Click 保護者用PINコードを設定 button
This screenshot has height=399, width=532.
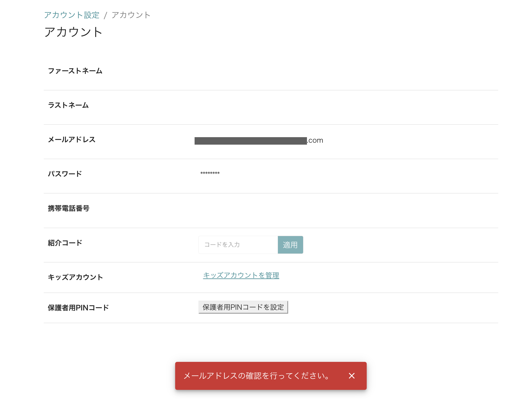(x=243, y=307)
